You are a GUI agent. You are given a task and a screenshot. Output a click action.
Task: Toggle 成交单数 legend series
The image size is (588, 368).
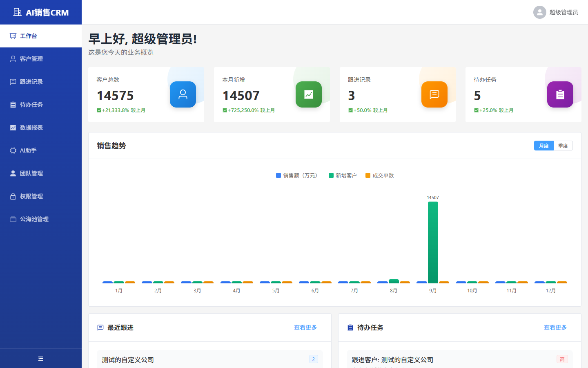tap(380, 175)
